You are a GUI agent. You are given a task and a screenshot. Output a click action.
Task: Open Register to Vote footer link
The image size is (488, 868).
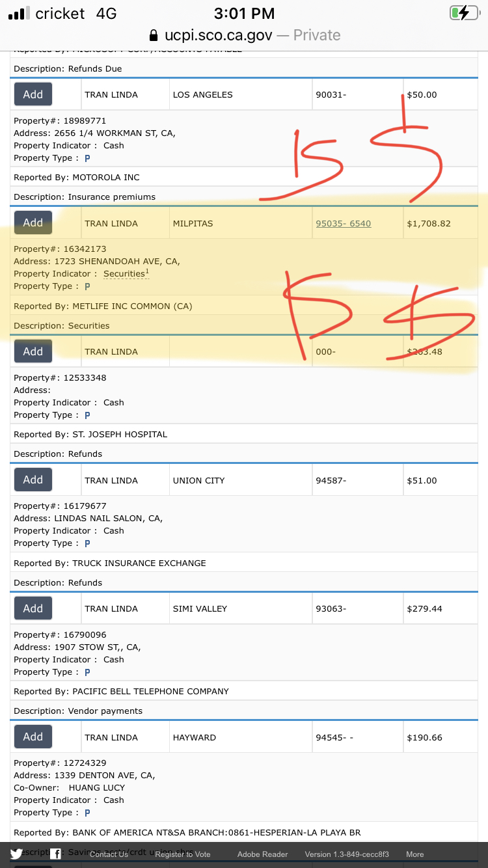pos(183,854)
